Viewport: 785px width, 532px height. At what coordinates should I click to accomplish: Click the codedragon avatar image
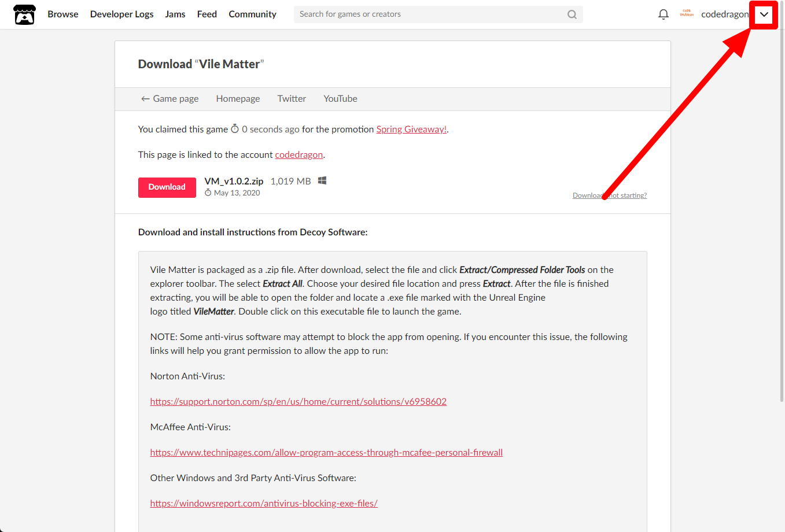[x=687, y=13]
